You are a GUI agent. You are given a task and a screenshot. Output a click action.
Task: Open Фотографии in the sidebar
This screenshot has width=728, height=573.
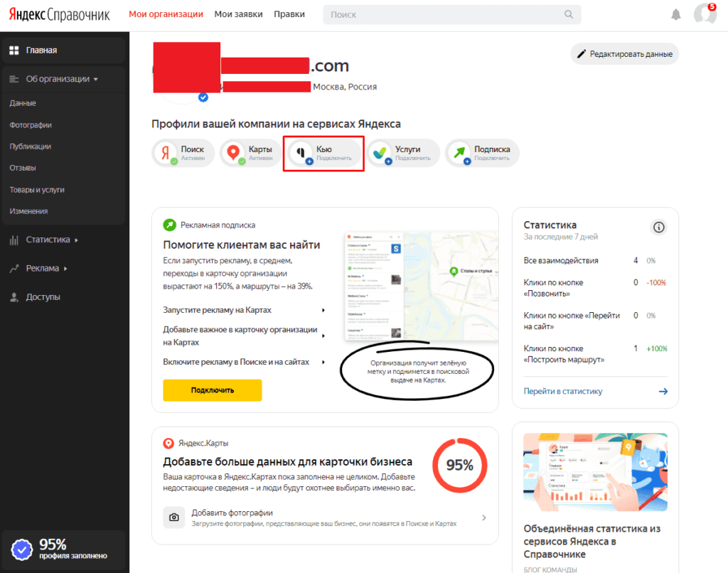click(x=31, y=125)
